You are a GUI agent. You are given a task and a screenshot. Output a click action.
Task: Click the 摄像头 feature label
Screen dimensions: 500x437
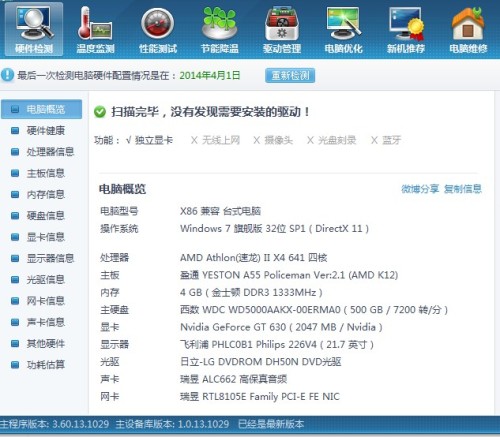point(278,140)
